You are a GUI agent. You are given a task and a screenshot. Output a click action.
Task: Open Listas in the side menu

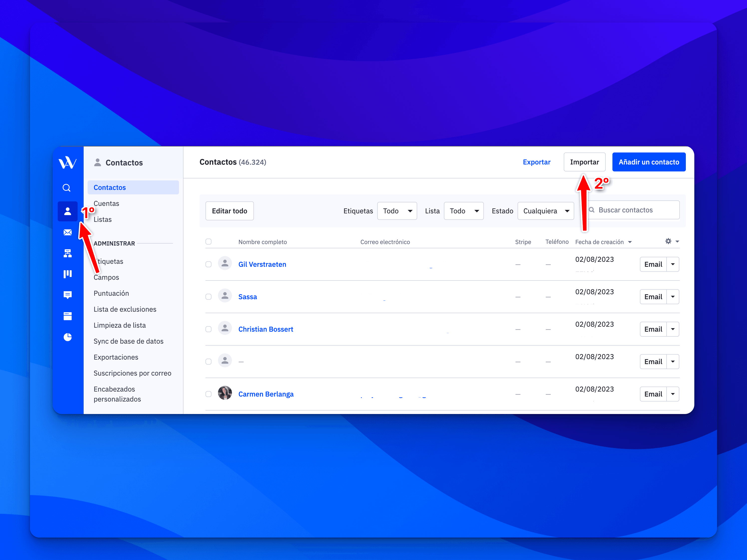(103, 219)
